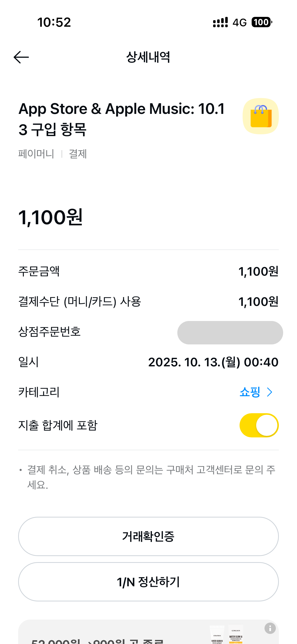Tap the battery indicator in the status bar

[262, 22]
